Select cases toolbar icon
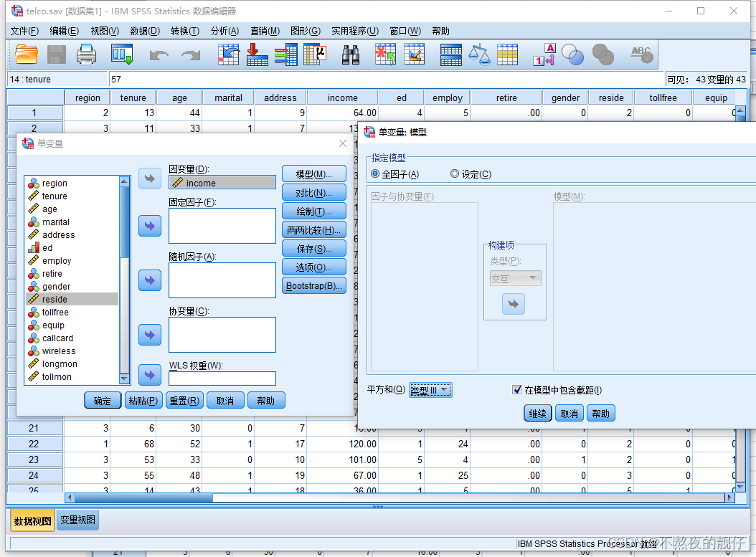 (x=507, y=54)
